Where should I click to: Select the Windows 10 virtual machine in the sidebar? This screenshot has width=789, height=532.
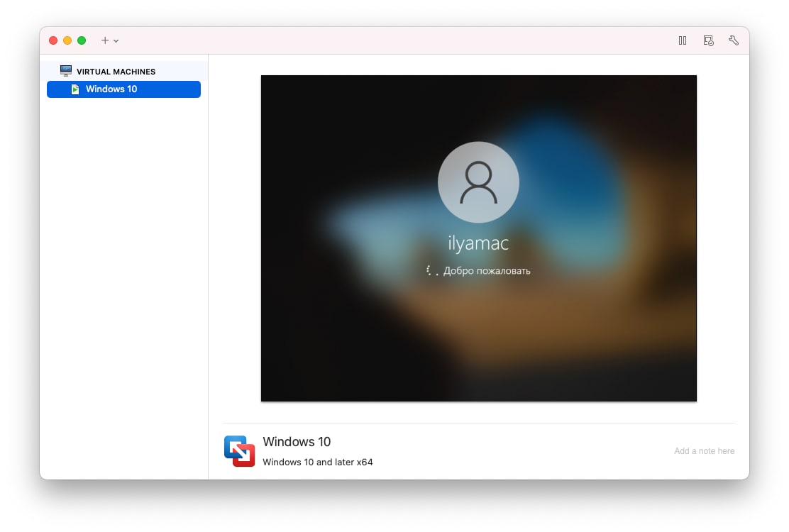click(x=123, y=89)
